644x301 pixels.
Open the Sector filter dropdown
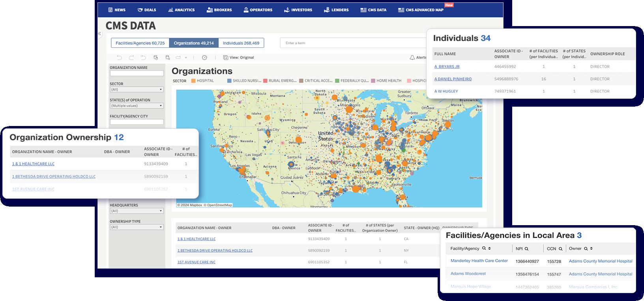(x=137, y=90)
